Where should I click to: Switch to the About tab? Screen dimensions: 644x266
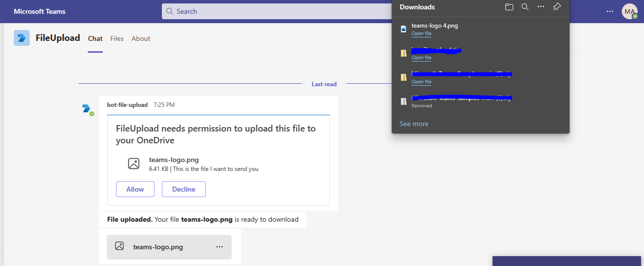click(141, 38)
